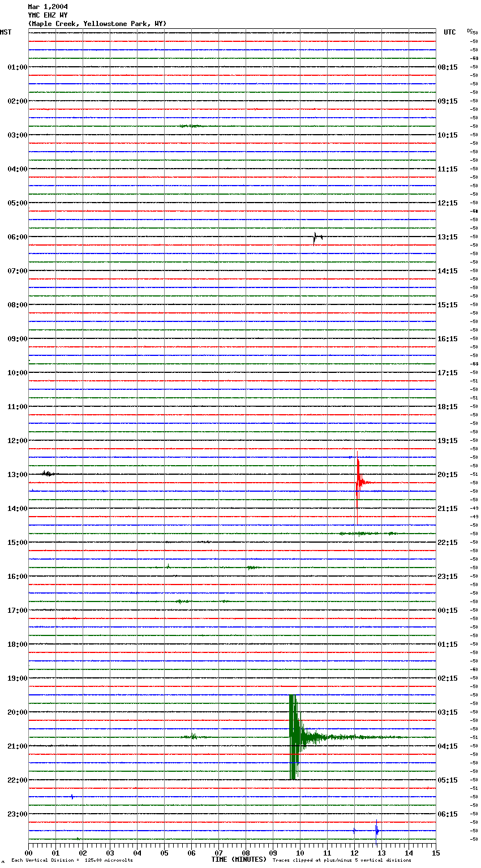Click the 'TIME (MINUTES)' axis title
The width and height of the screenshot is (481, 868).
coord(239,860)
